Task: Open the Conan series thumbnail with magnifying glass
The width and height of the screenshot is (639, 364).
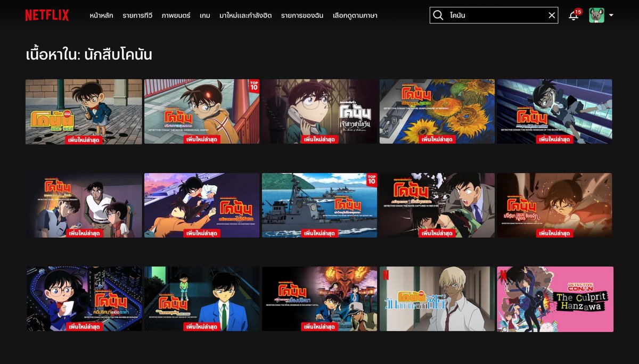Action: (84, 112)
